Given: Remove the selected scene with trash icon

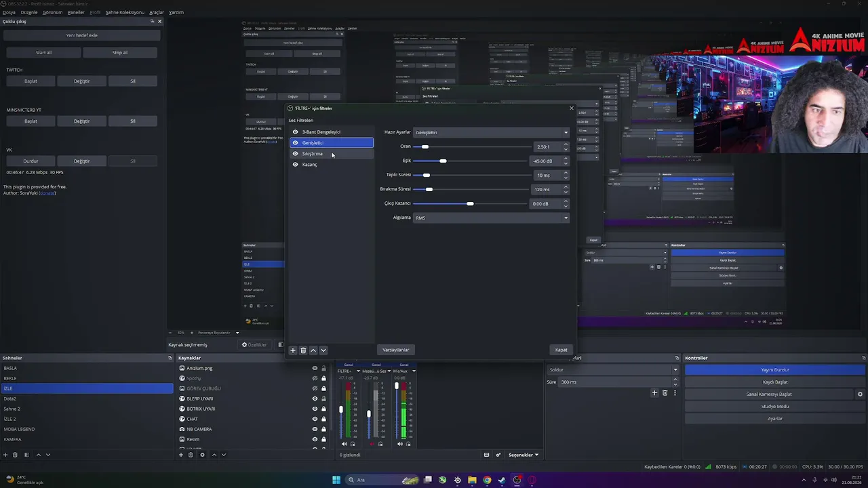Looking at the screenshot, I should tap(16, 455).
